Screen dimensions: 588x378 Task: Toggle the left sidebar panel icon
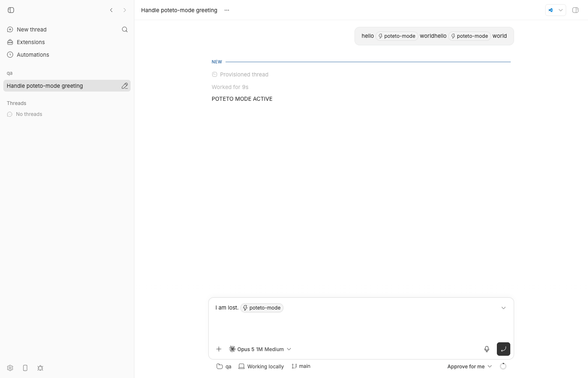[x=11, y=10]
